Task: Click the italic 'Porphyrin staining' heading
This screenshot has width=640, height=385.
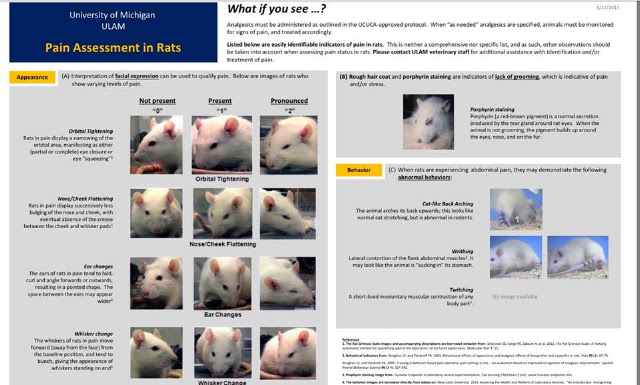Action: click(492, 109)
